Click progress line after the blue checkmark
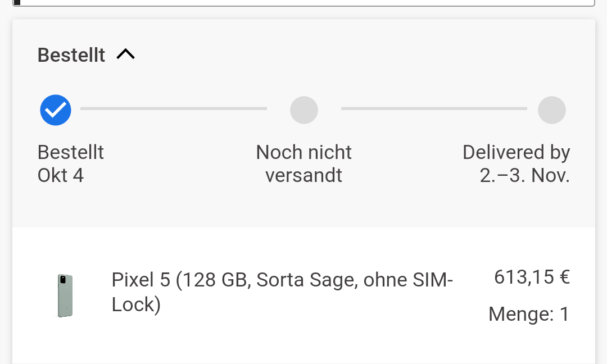The width and height of the screenshot is (607, 364). (x=174, y=109)
